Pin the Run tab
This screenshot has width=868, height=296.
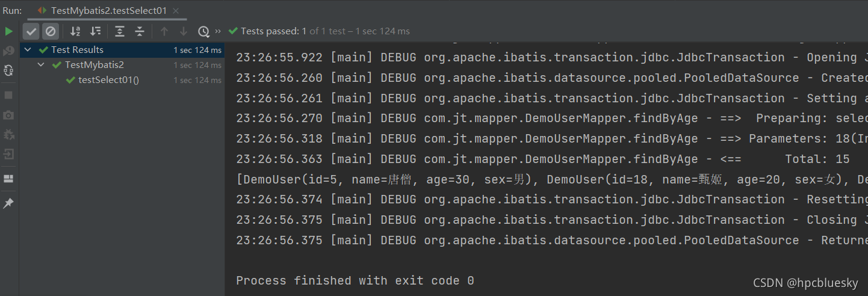[8, 204]
